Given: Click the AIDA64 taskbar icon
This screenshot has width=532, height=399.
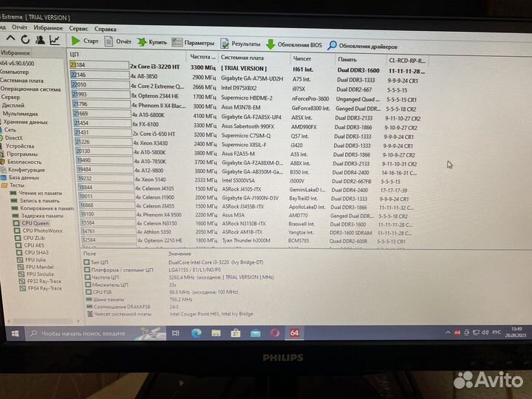Looking at the screenshot, I should [294, 332].
